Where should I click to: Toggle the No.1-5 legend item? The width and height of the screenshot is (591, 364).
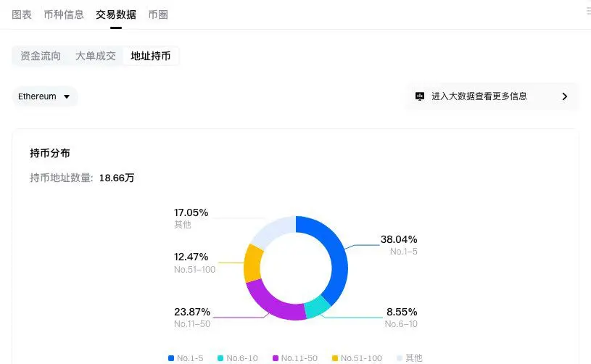point(186,358)
